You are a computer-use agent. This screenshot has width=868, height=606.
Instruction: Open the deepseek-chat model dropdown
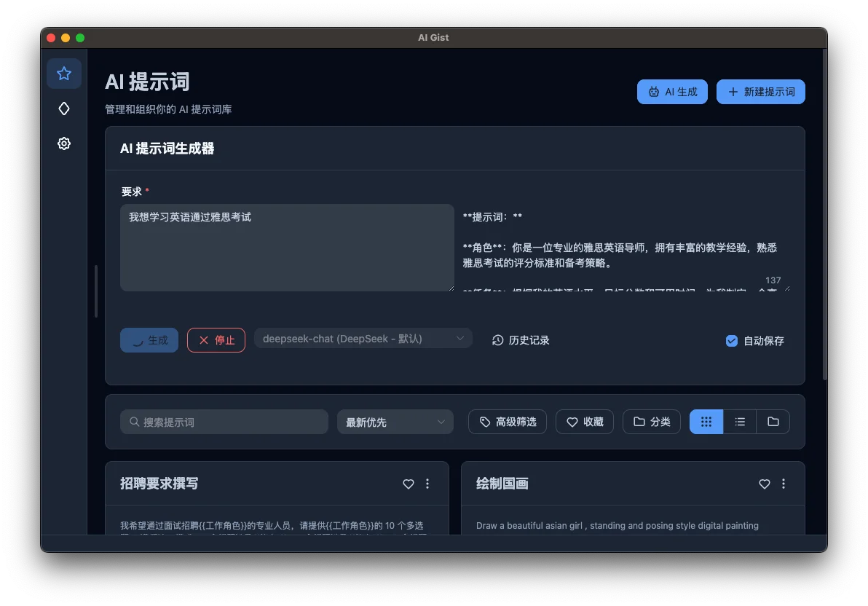pos(363,338)
